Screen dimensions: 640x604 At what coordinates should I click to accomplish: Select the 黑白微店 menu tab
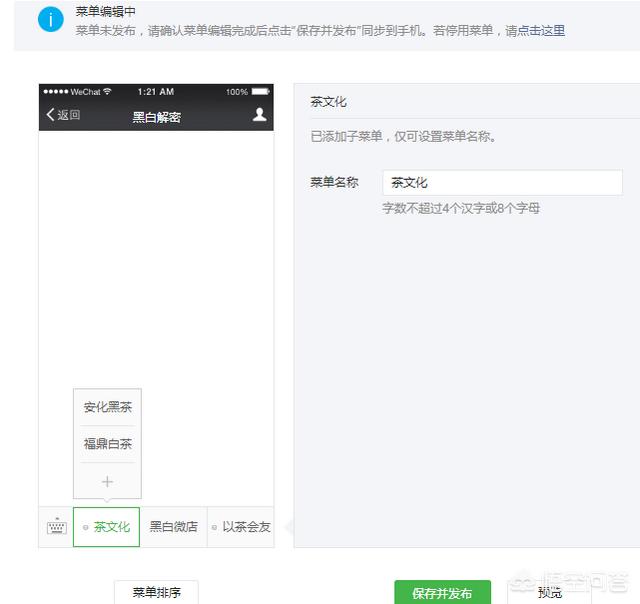point(173,527)
